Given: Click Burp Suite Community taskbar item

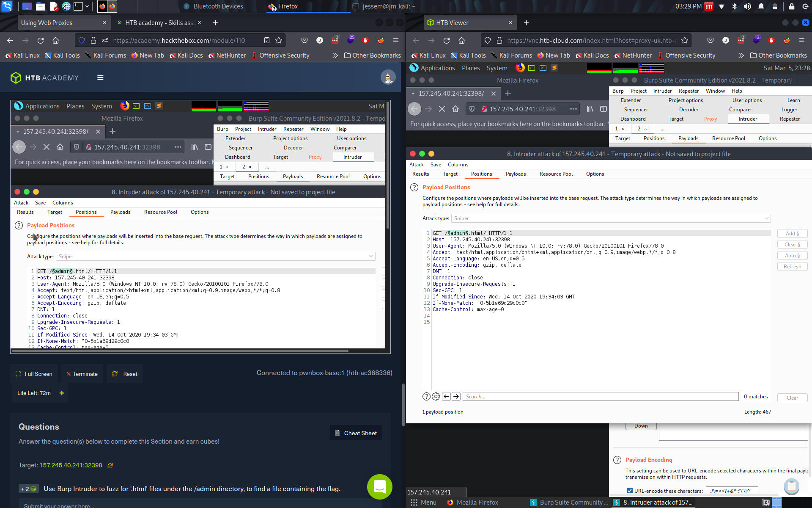Looking at the screenshot, I should click(569, 502).
